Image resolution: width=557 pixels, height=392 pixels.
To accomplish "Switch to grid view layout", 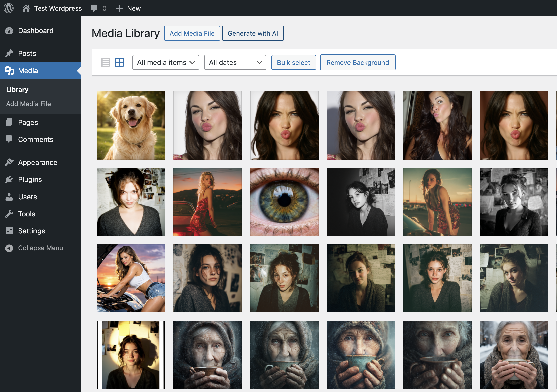I will point(119,62).
